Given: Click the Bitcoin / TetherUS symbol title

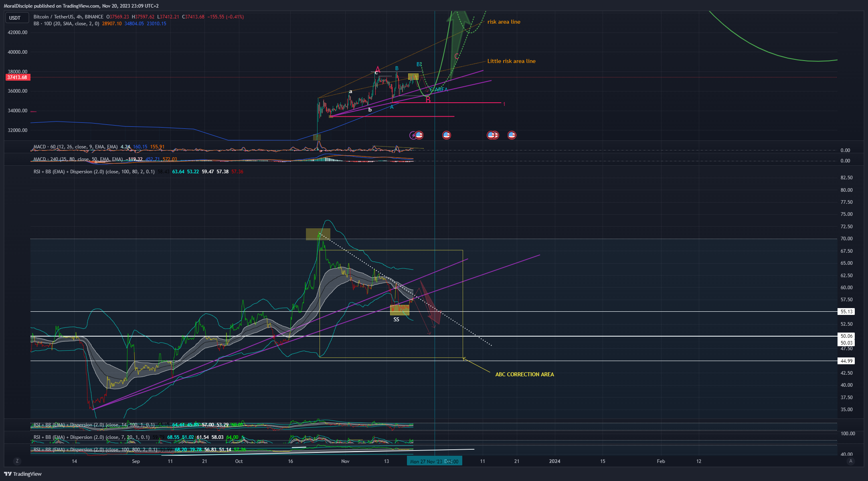Looking at the screenshot, I should 68,17.
